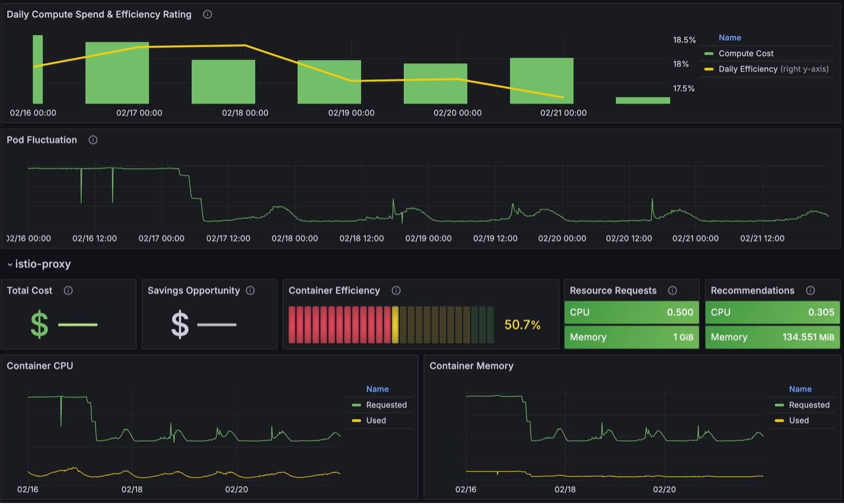This screenshot has width=844, height=504.
Task: Click the Recommendations info icon
Action: point(810,290)
